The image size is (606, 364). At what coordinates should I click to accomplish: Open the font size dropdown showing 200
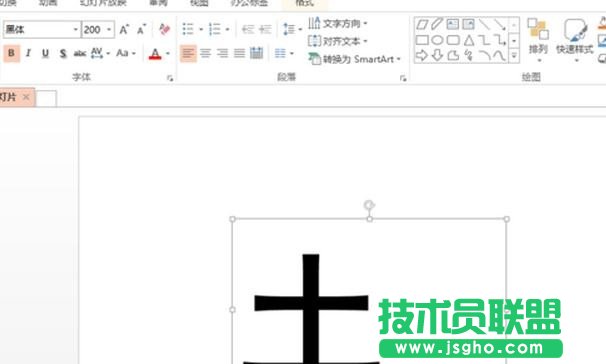click(x=109, y=29)
